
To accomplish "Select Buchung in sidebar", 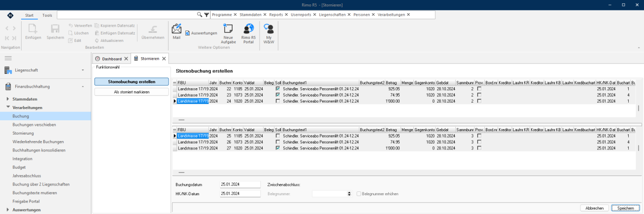I will 45,116.
